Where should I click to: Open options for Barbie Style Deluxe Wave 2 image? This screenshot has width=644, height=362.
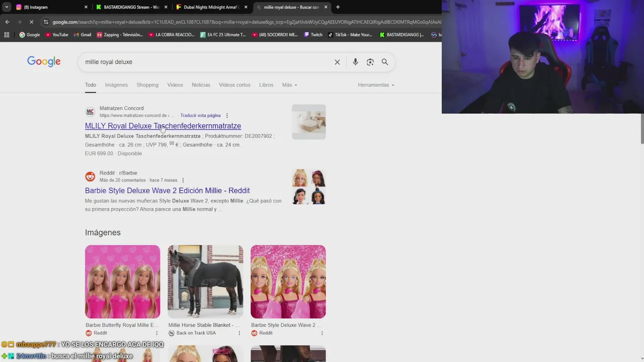coord(322,333)
